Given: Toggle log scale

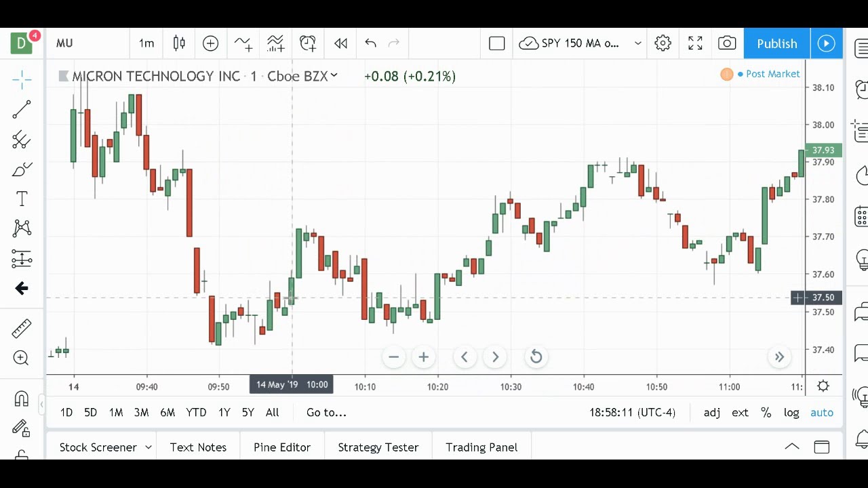Looking at the screenshot, I should tap(791, 412).
